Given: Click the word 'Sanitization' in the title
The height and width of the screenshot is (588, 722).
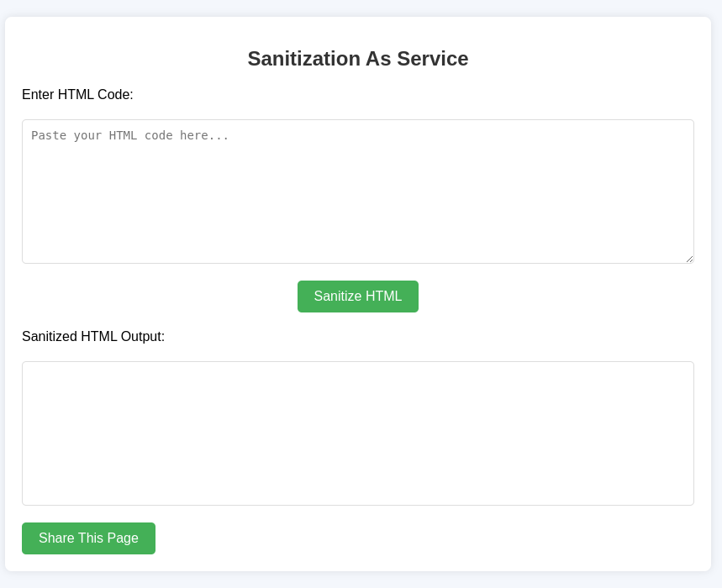Looking at the screenshot, I should [x=303, y=59].
